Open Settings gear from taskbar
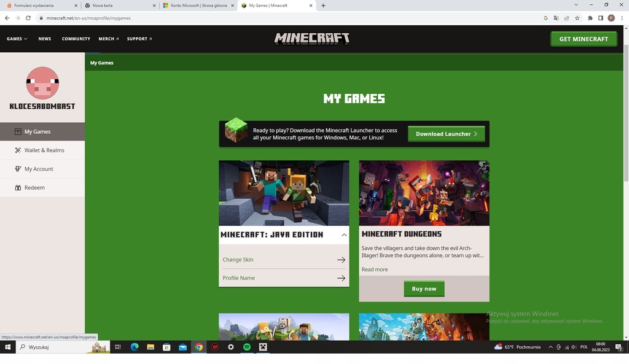 [x=231, y=347]
